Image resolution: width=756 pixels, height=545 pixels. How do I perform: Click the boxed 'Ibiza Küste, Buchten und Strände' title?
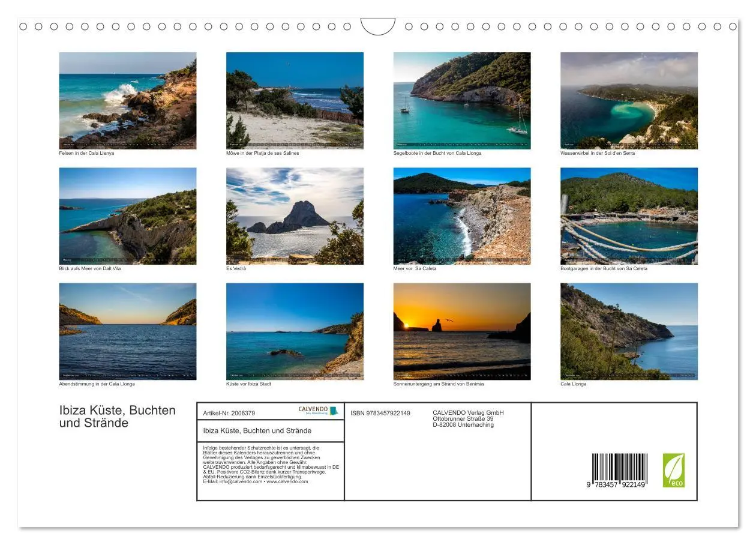coord(257,430)
